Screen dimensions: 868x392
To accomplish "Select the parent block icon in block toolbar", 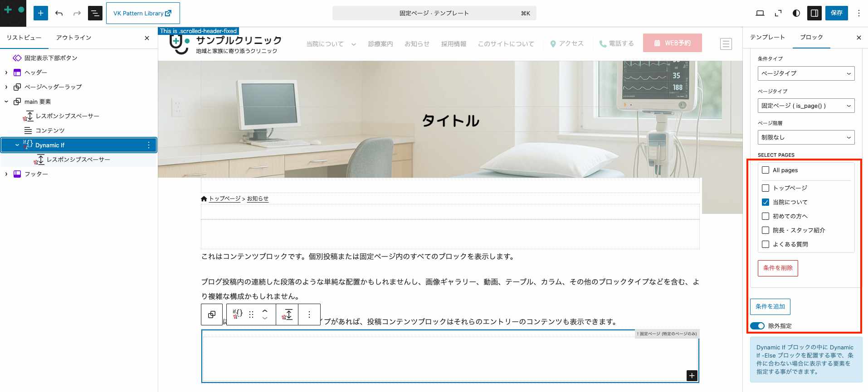I will [x=212, y=315].
